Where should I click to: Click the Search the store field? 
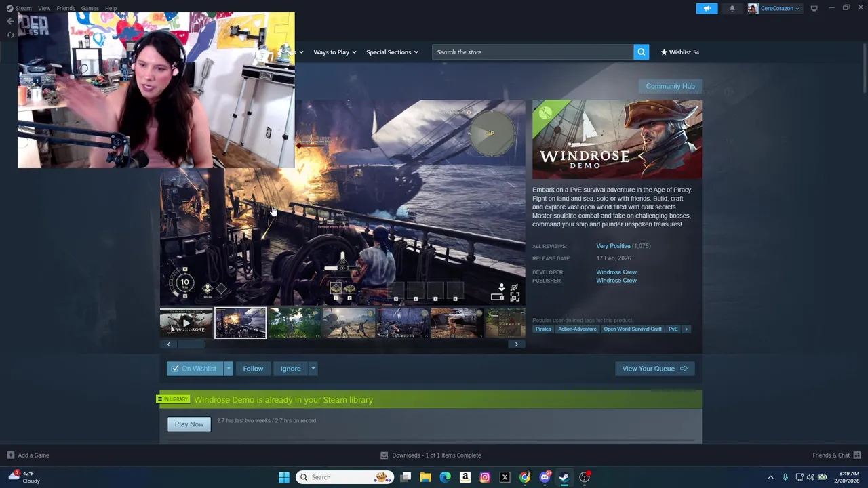[532, 52]
